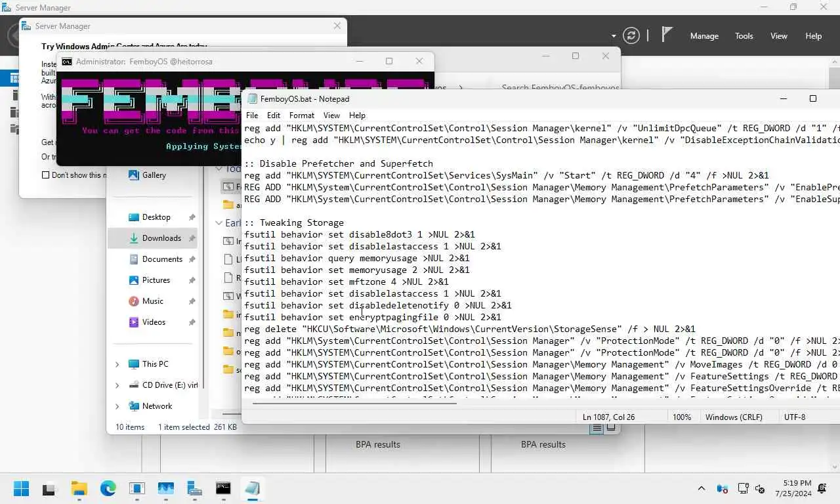Image resolution: width=840 pixels, height=504 pixels.
Task: Show hidden tray icons chevron
Action: tap(702, 489)
